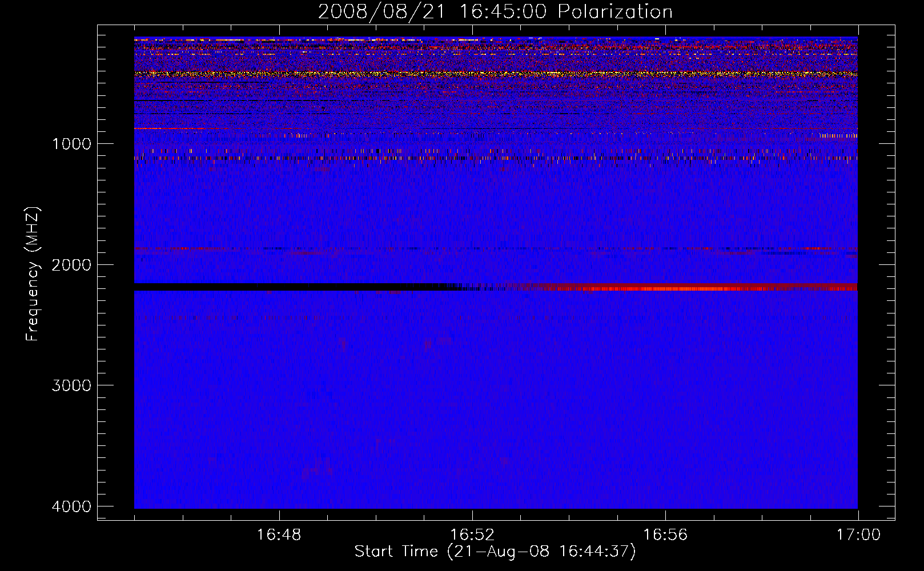The image size is (924, 571).
Task: Click the plot title '2008/08/21 16:45:00 Polarization'
Action: [x=495, y=11]
